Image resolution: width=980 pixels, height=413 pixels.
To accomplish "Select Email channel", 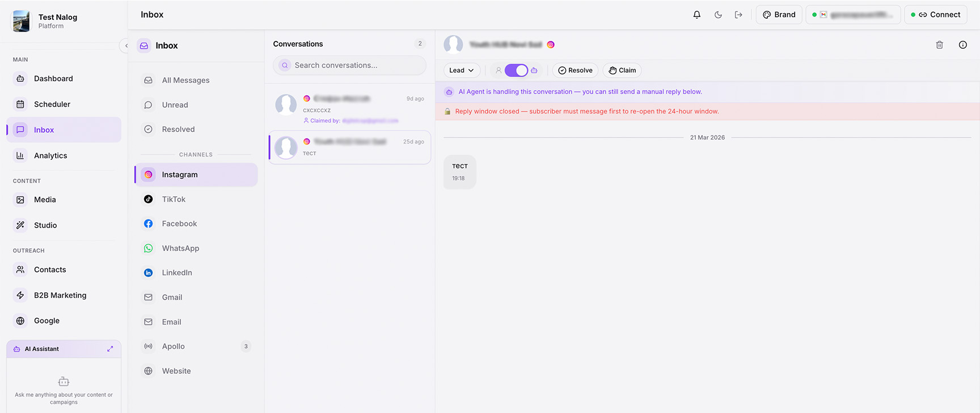I will pyautogui.click(x=196, y=322).
